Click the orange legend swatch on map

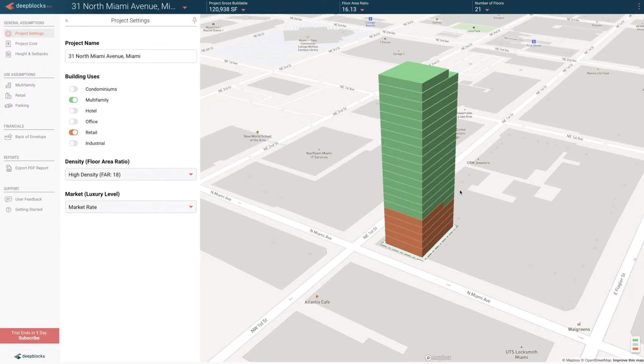[635, 349]
